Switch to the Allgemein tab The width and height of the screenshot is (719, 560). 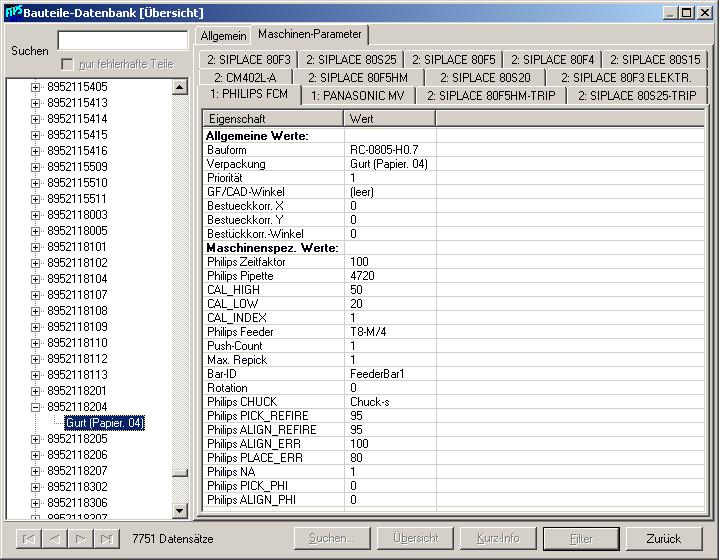pyautogui.click(x=223, y=36)
